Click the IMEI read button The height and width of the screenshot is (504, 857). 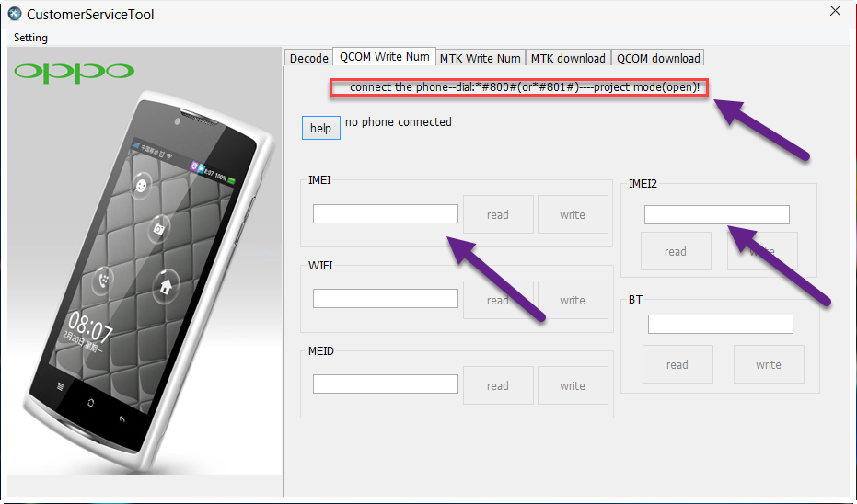[x=498, y=214]
